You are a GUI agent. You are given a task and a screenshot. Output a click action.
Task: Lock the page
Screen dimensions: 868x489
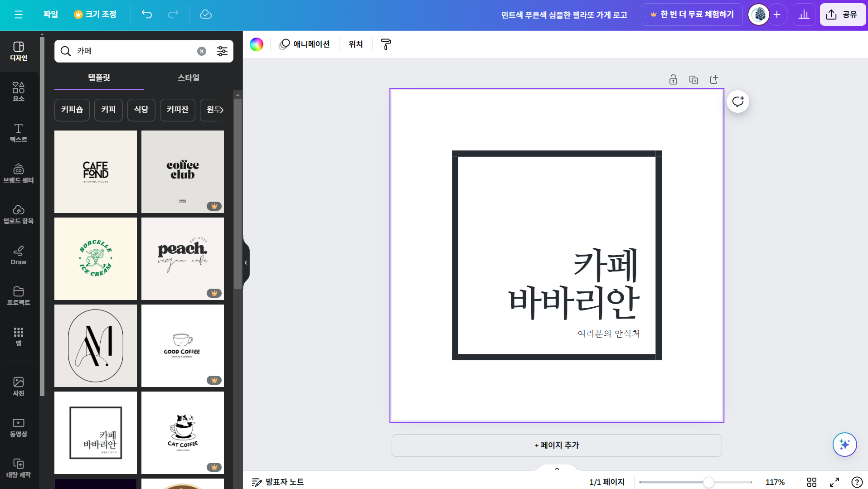coord(674,80)
